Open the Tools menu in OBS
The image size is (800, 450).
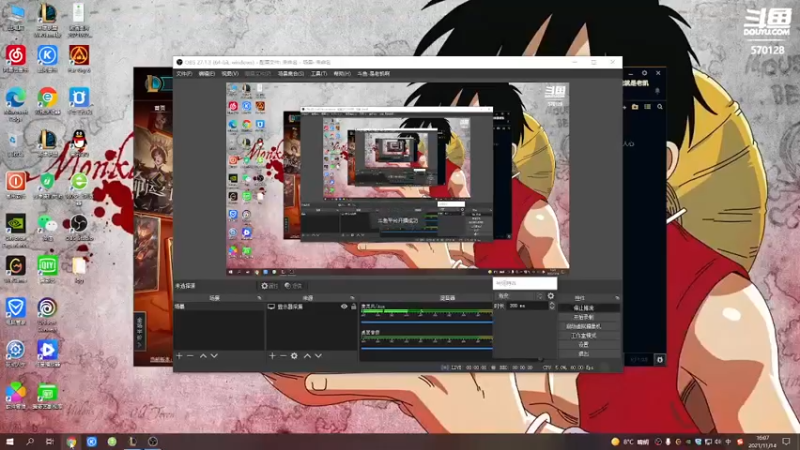(x=319, y=73)
